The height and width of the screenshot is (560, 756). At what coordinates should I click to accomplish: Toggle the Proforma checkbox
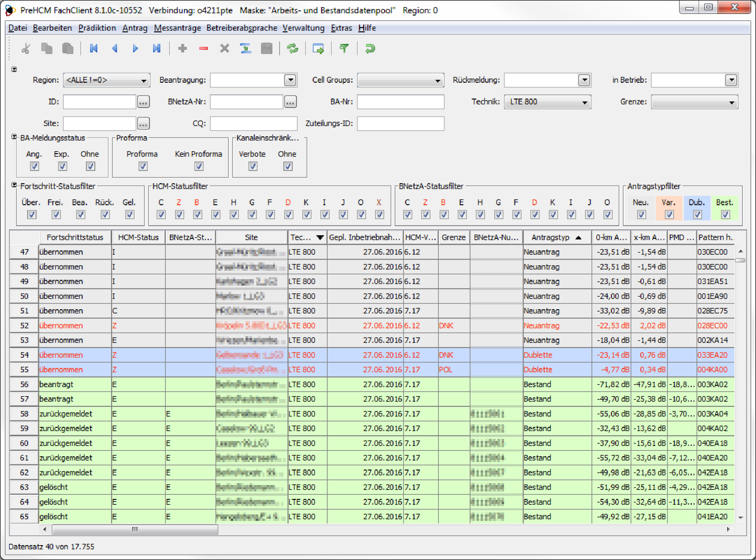pos(143,166)
